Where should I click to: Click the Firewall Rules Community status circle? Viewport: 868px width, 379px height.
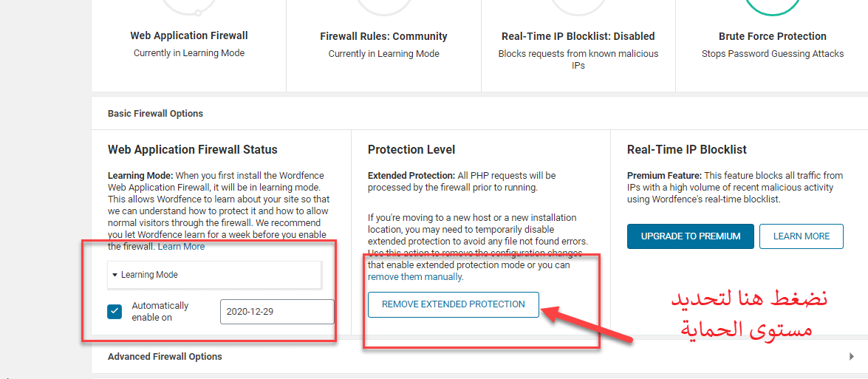click(x=383, y=7)
